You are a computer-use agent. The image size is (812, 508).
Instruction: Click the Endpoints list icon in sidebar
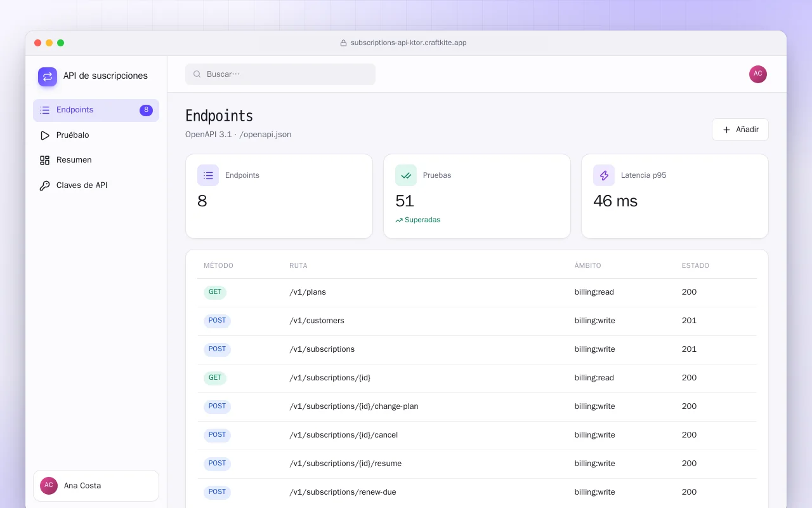point(44,110)
